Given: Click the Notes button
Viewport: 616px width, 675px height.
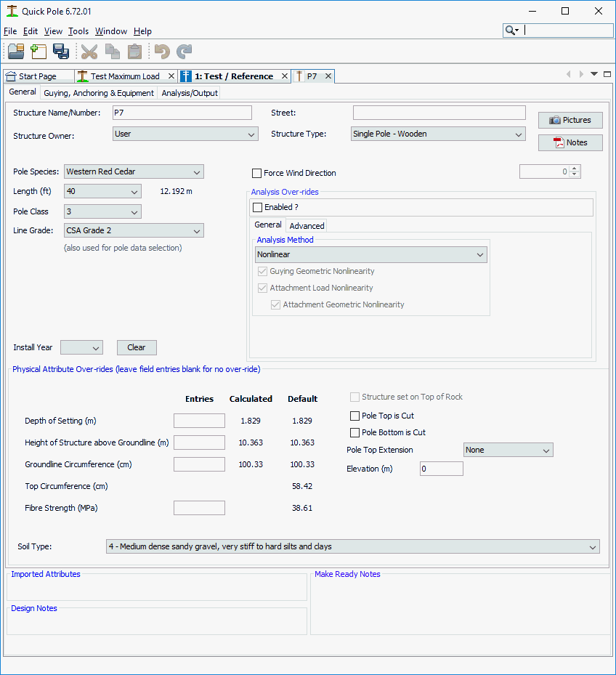Looking at the screenshot, I should coord(570,142).
